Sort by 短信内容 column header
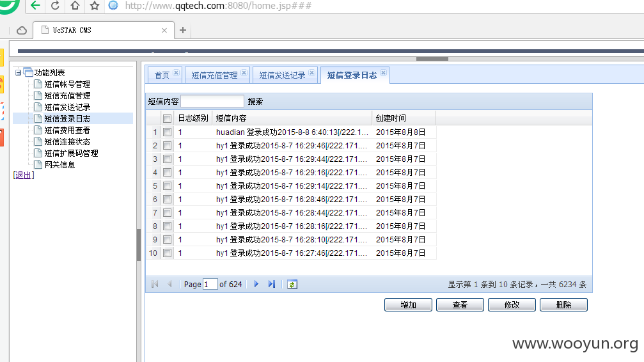The image size is (644, 362). click(x=292, y=118)
